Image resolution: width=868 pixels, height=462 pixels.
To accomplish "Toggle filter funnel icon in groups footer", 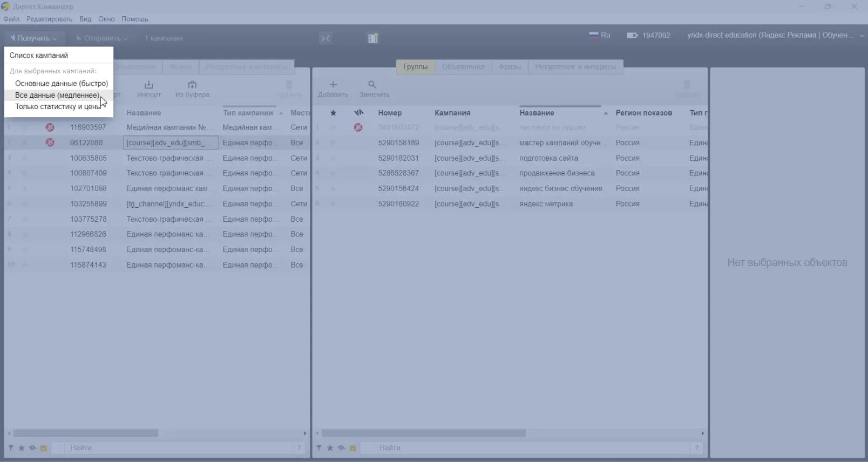I will [319, 448].
